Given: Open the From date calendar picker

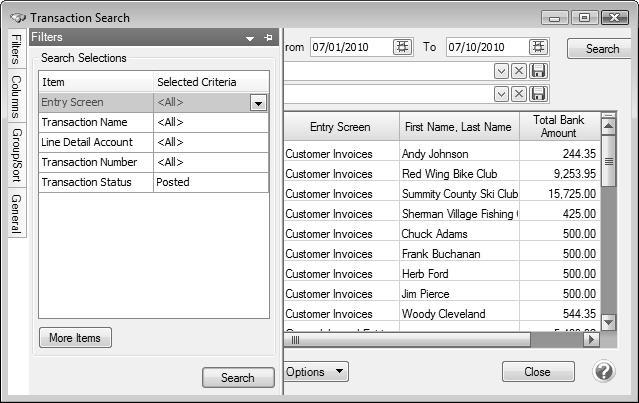Looking at the screenshot, I should [x=402, y=47].
